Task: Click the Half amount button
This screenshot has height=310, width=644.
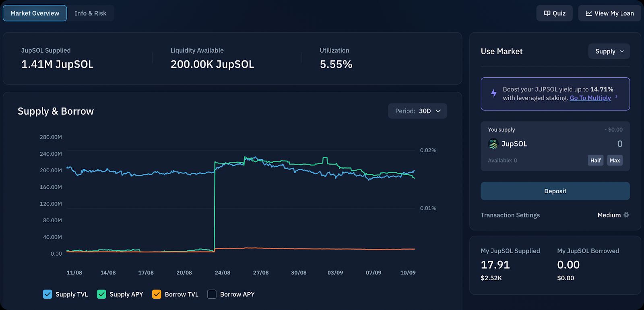Action: [595, 160]
